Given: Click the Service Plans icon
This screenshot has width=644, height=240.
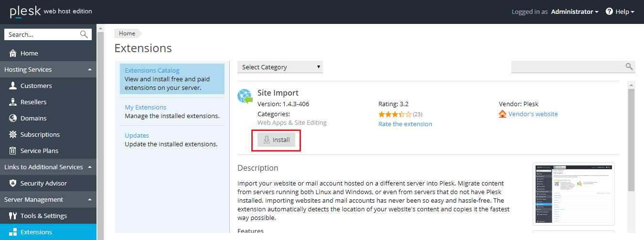Looking at the screenshot, I should click(13, 151).
